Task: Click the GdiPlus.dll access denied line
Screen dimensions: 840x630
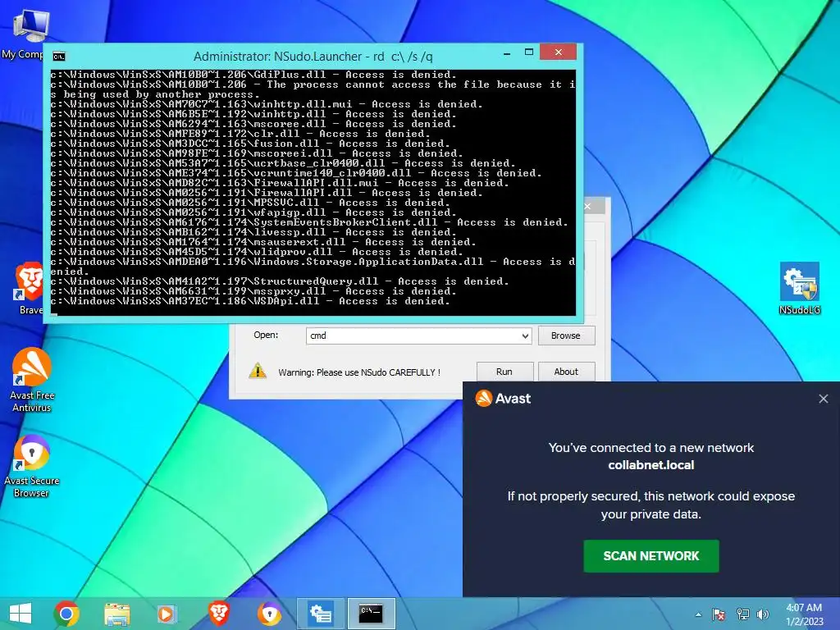Action: [253, 75]
